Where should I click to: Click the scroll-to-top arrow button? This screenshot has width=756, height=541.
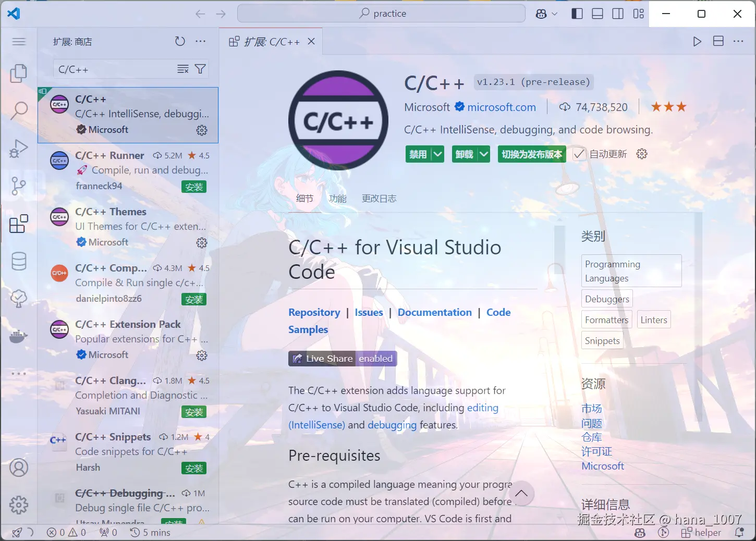click(x=521, y=493)
